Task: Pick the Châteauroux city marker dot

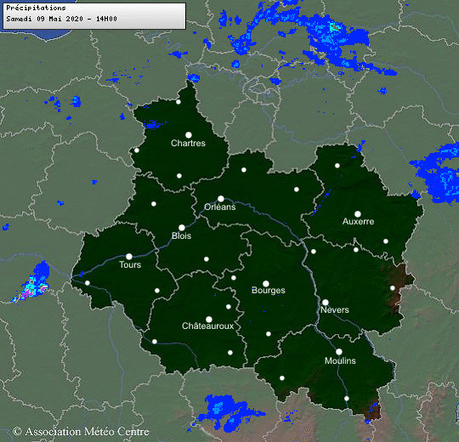Action: pos(209,319)
